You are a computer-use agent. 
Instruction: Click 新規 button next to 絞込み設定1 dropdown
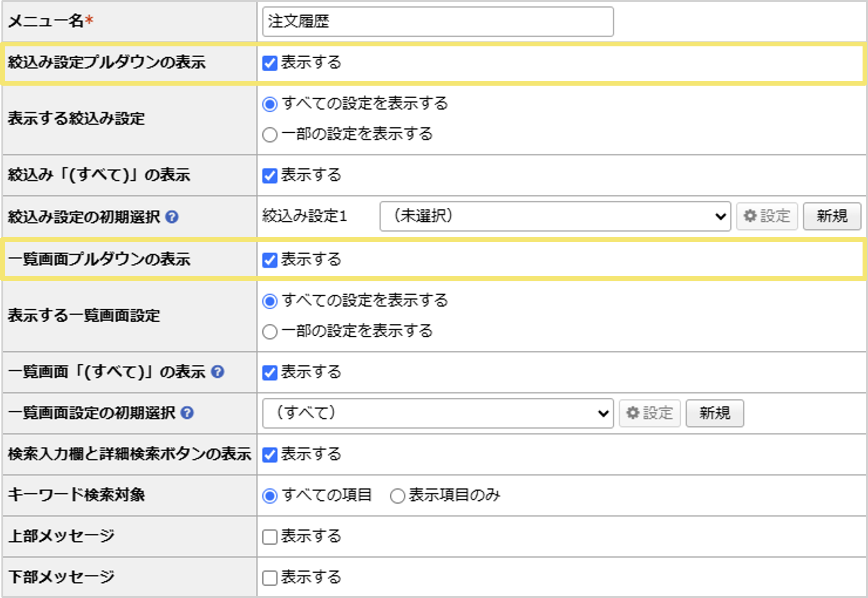(x=831, y=216)
